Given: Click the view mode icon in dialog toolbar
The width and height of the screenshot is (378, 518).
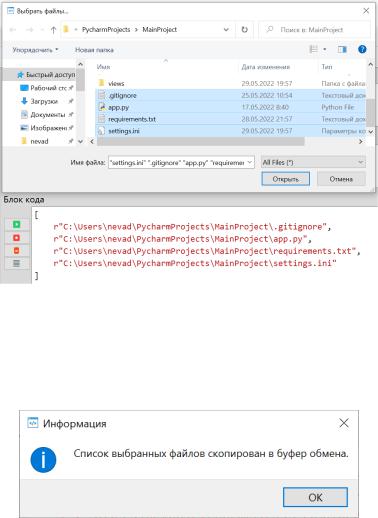Looking at the screenshot, I should click(314, 50).
